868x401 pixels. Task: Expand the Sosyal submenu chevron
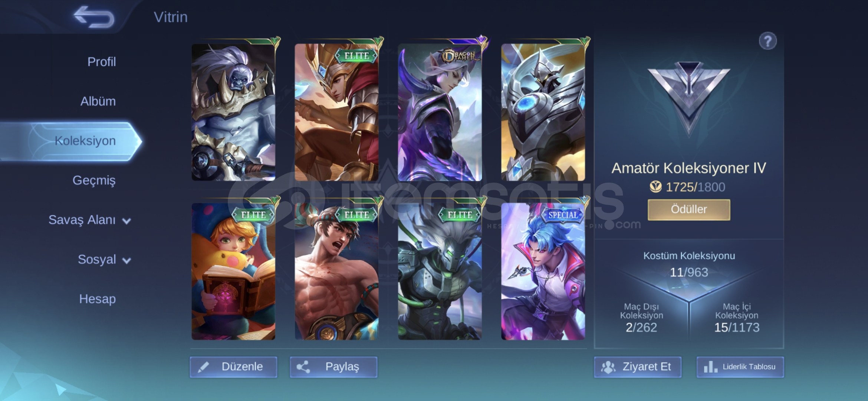[x=126, y=261]
